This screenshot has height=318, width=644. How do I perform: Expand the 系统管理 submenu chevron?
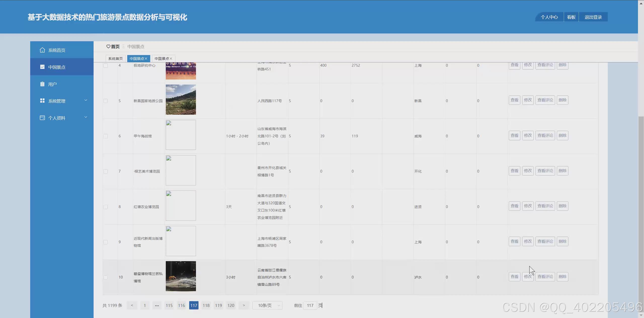point(86,100)
